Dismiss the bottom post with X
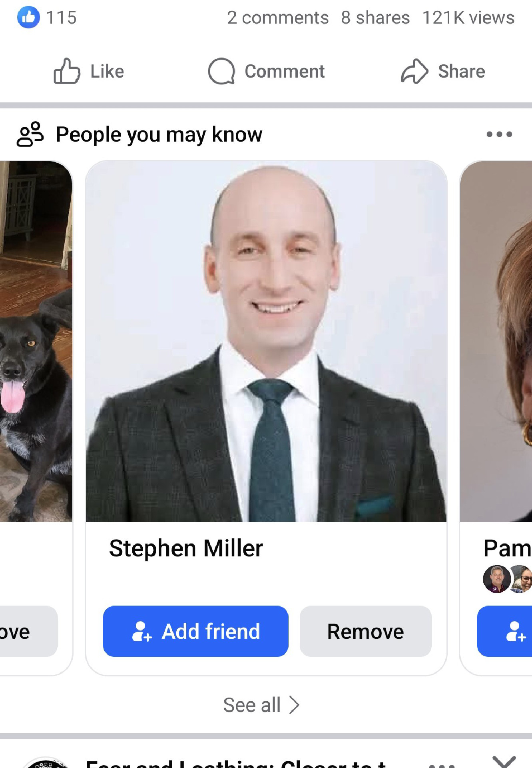Image resolution: width=532 pixels, height=768 pixels. (504, 761)
